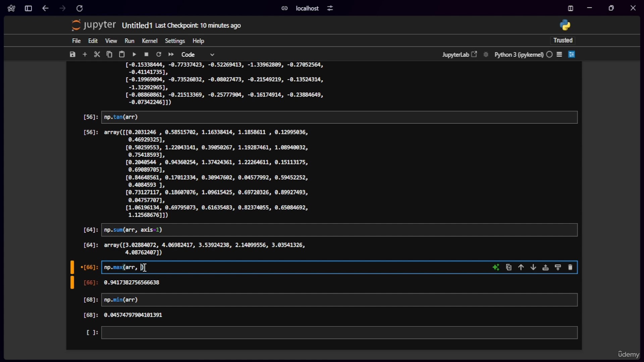Screen dimensions: 644x362
Task: Open the table of contents lines icon
Action: click(559, 54)
